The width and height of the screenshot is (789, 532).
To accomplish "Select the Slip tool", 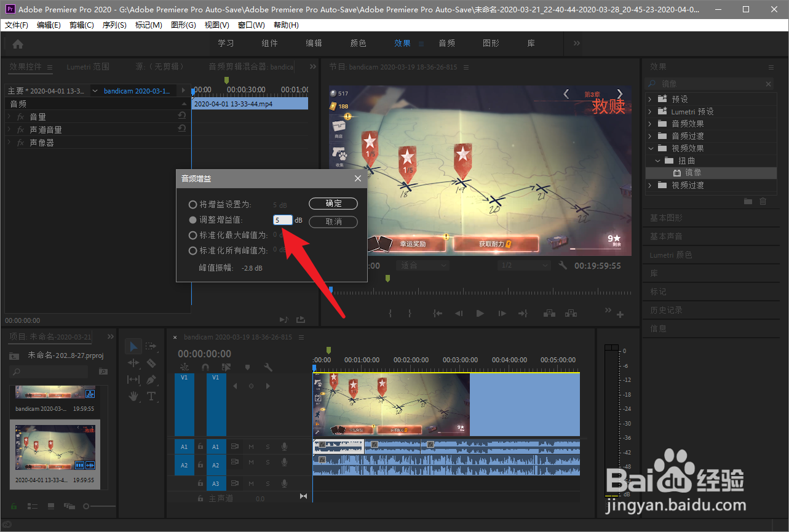I will [x=133, y=380].
